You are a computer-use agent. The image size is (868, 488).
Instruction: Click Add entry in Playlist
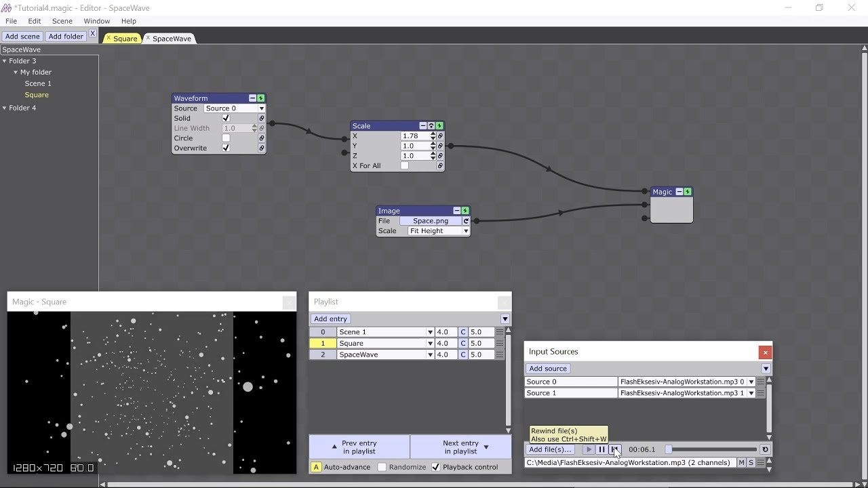click(x=330, y=319)
